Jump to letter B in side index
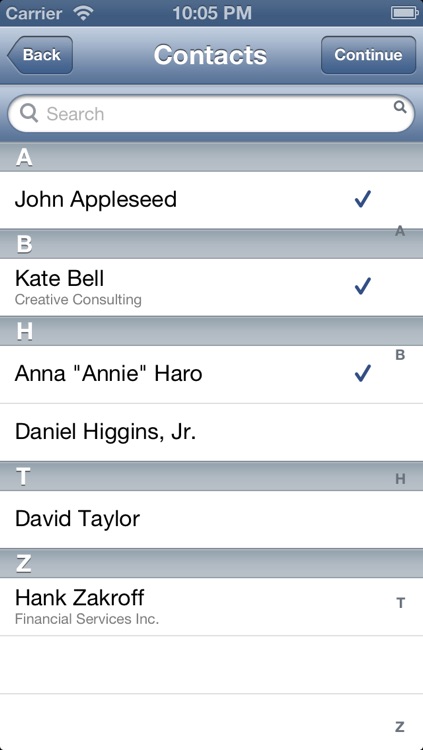 click(400, 355)
